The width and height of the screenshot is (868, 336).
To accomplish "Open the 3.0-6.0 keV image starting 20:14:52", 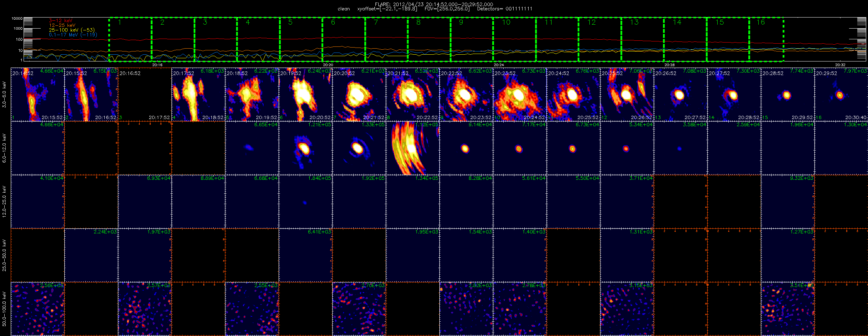I will pos(38,94).
